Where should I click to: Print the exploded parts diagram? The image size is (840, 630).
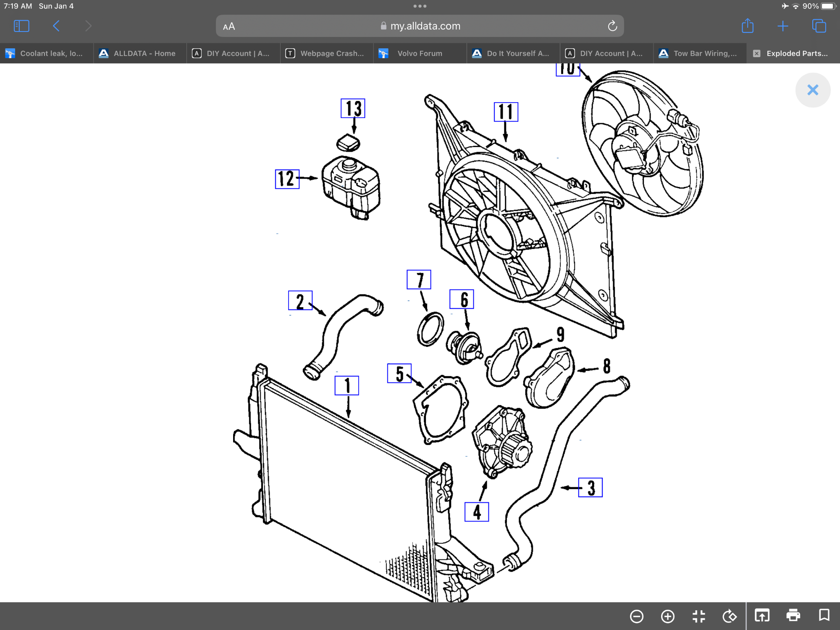[x=793, y=615]
